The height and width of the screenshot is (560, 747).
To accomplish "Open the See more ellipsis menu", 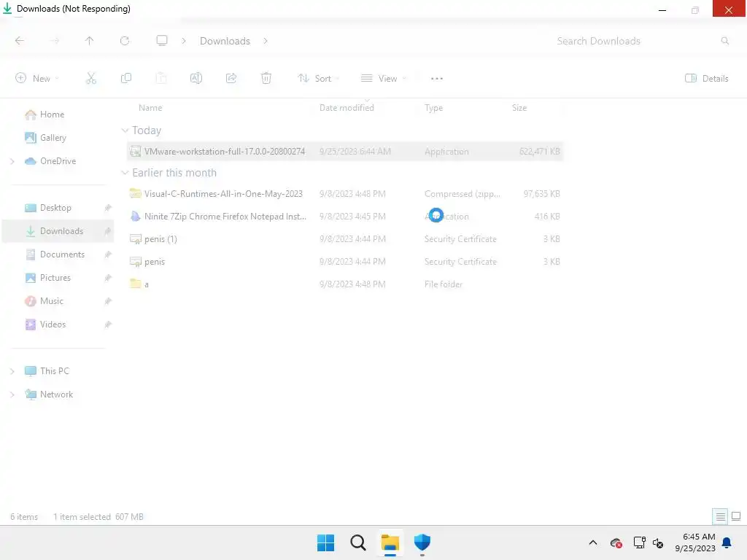I will [x=436, y=79].
